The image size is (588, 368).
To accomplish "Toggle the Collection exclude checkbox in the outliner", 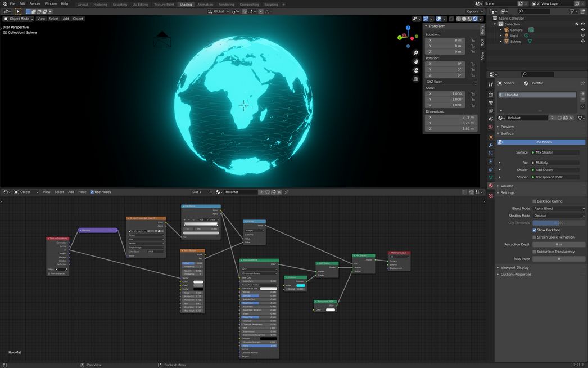I will [577, 24].
